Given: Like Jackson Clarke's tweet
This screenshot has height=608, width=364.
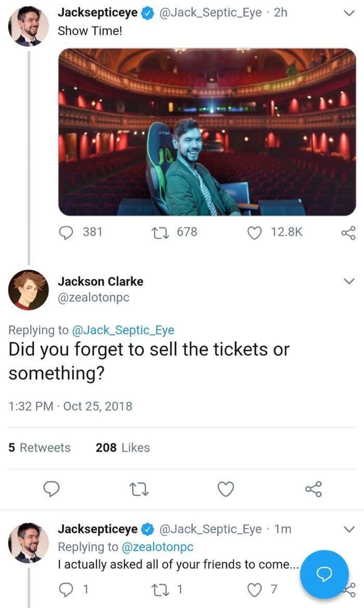Looking at the screenshot, I should [226, 489].
